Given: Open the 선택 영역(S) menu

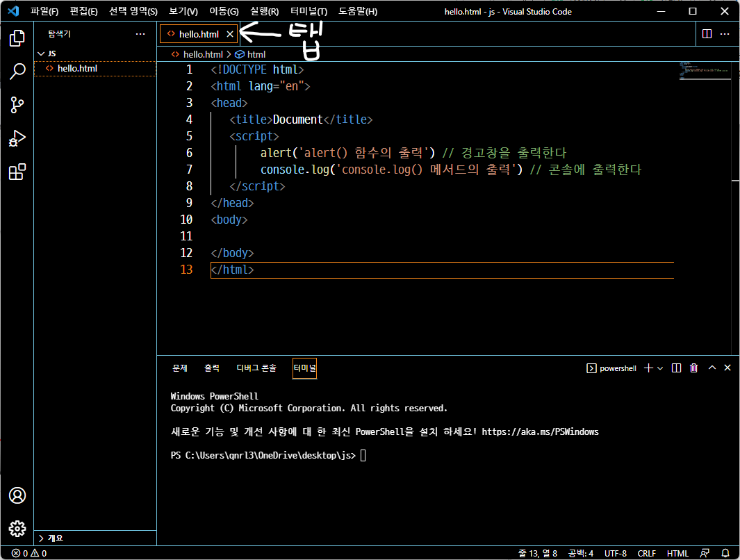Looking at the screenshot, I should point(133,11).
